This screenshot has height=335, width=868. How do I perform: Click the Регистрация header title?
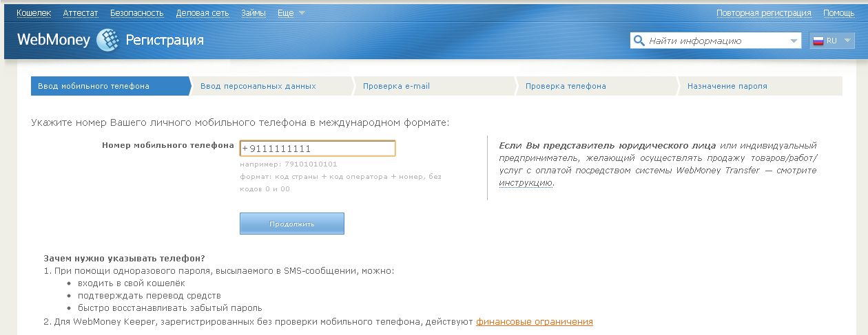tap(165, 41)
